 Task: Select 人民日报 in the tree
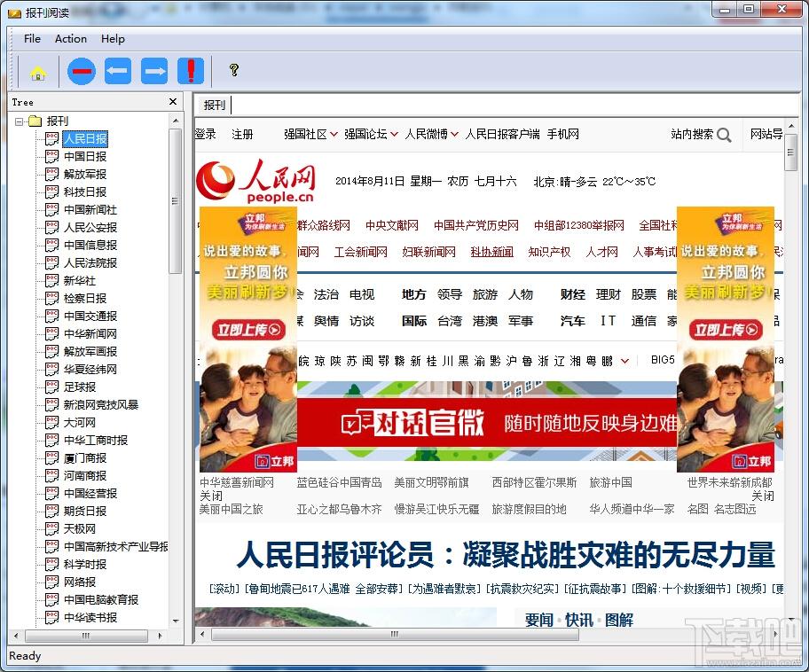pos(85,138)
